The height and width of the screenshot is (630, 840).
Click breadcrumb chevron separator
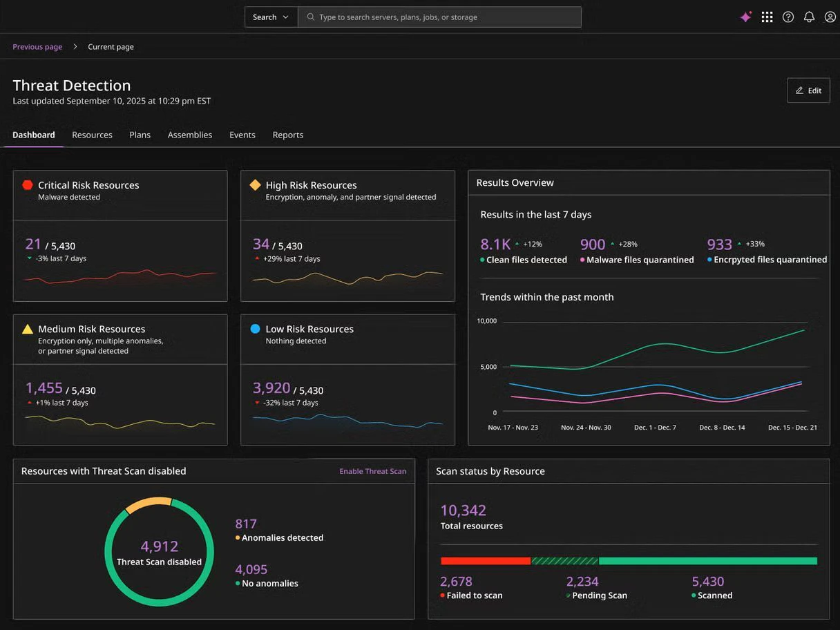point(75,47)
